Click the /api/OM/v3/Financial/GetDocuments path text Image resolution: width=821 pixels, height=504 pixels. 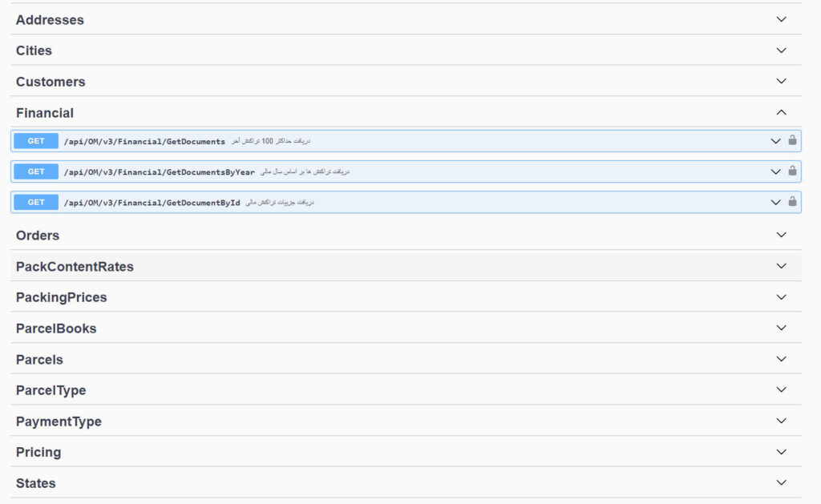pos(144,141)
